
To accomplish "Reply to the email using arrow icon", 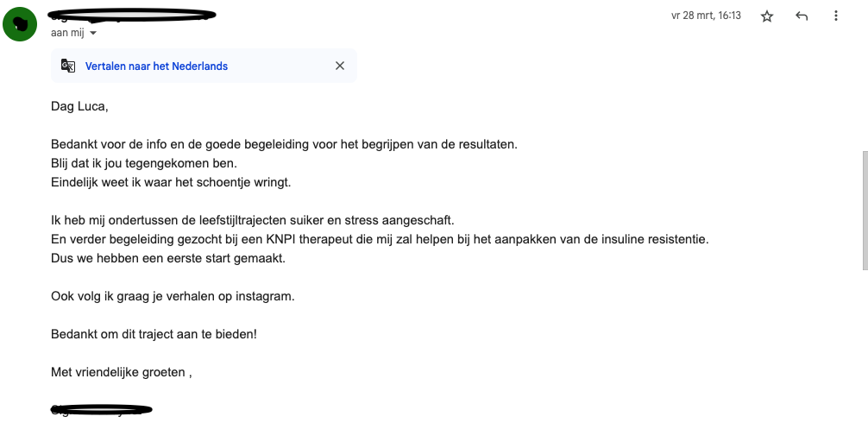I will pyautogui.click(x=801, y=16).
